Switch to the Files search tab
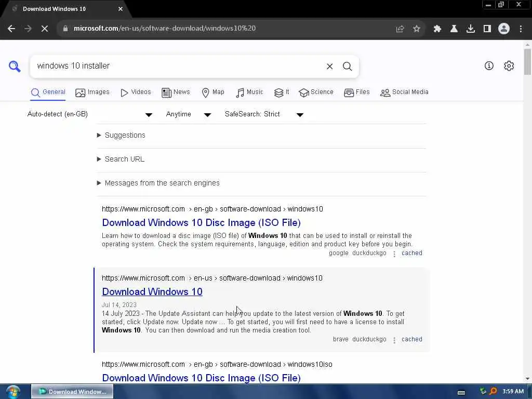This screenshot has width=532, height=399. coord(356,92)
